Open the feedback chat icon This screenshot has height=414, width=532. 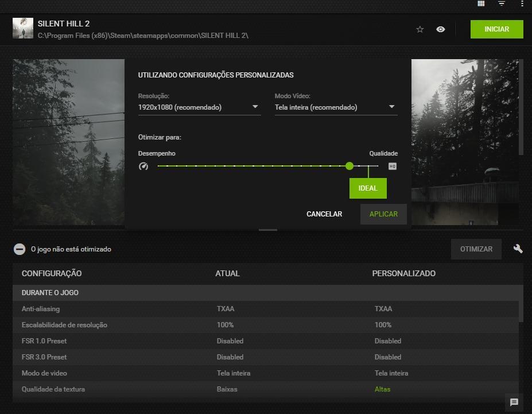tap(514, 402)
